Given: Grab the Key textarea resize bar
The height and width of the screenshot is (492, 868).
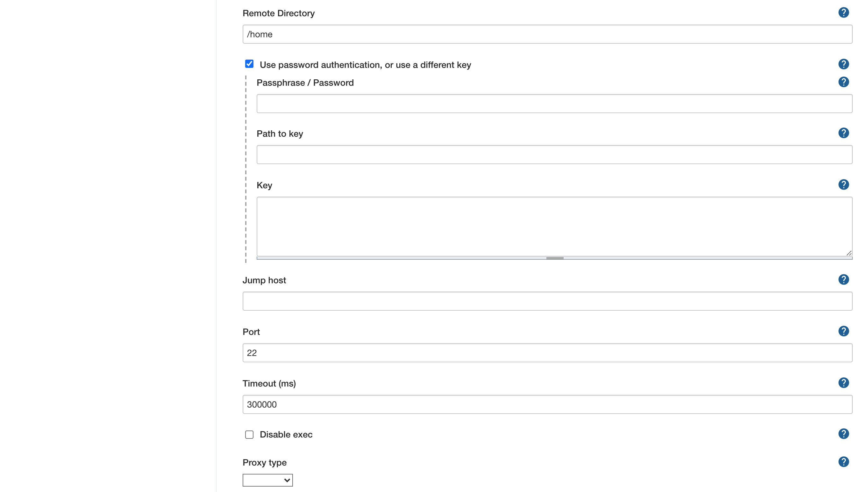Looking at the screenshot, I should [554, 258].
